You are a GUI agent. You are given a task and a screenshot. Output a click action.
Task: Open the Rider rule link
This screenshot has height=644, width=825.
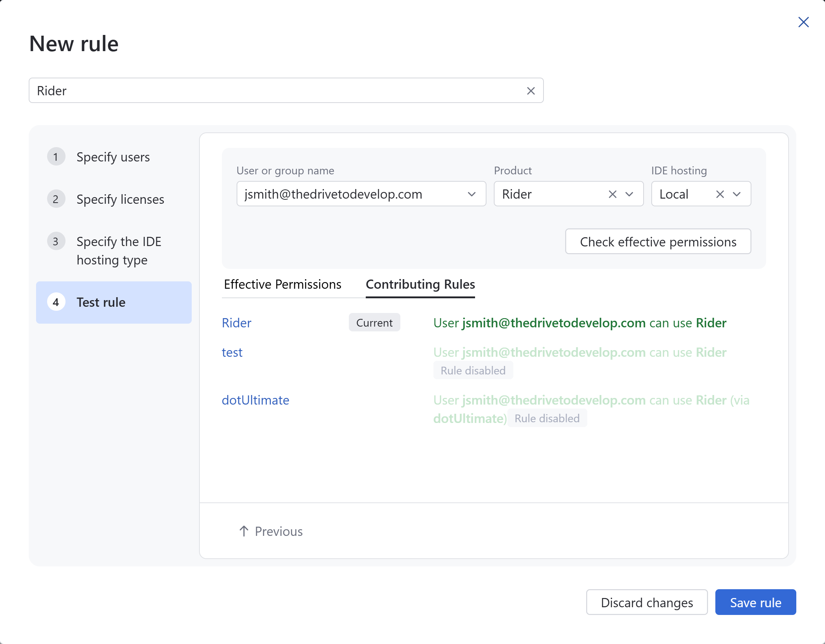(237, 323)
